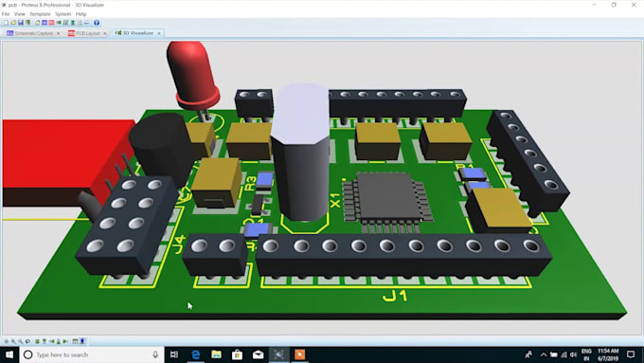Open the Action Center notifications icon
The width and height of the screenshot is (644, 363).
pyautogui.click(x=631, y=354)
